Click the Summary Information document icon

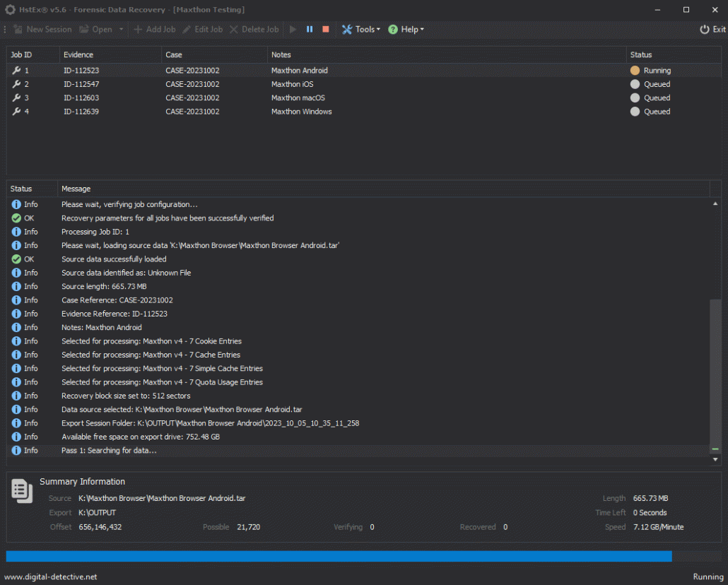click(x=22, y=492)
